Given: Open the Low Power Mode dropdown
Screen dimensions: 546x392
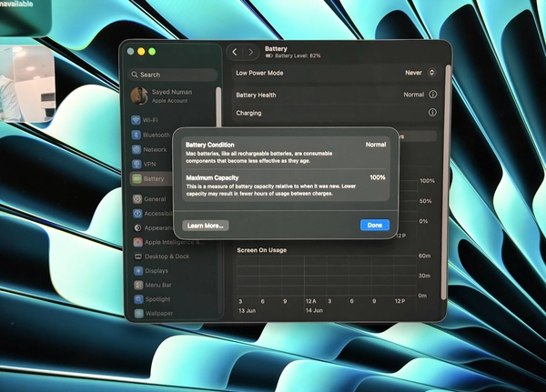Looking at the screenshot, I should click(x=420, y=73).
